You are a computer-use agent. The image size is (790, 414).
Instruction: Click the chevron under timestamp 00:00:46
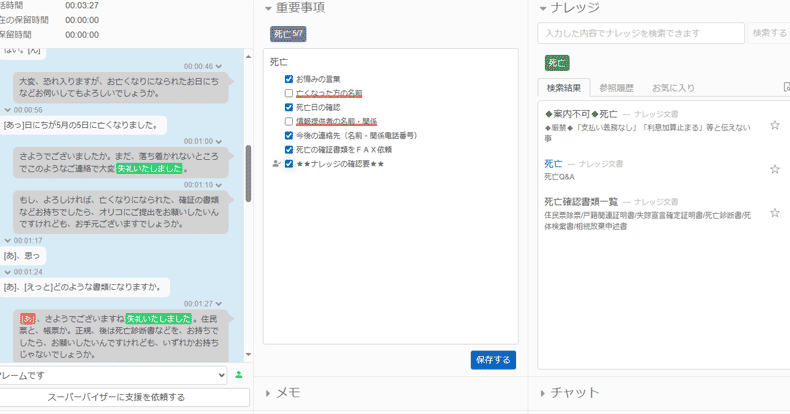pyautogui.click(x=219, y=67)
